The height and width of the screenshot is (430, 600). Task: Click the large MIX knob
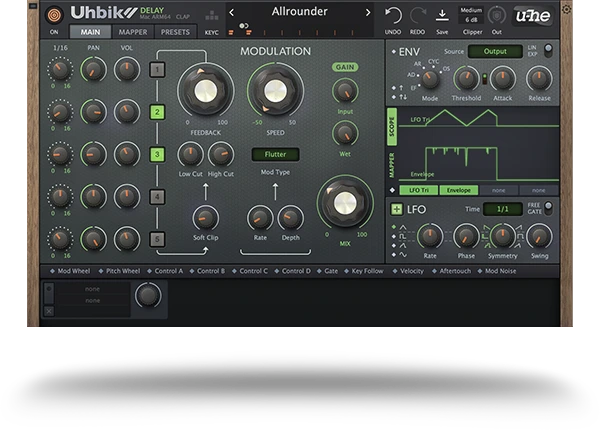(x=344, y=204)
